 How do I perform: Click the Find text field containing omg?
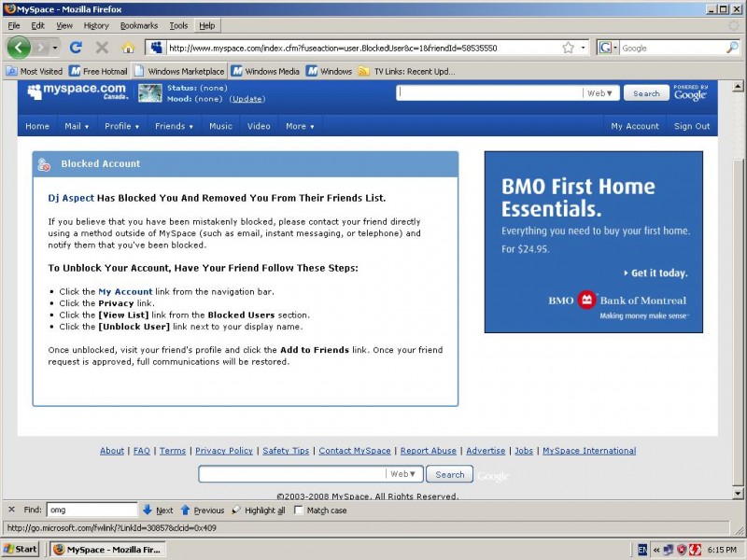pos(92,510)
